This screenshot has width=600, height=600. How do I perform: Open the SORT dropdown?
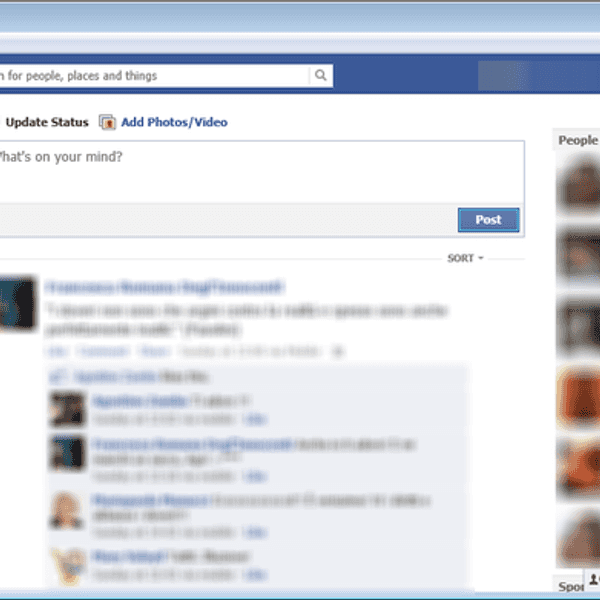click(x=465, y=258)
